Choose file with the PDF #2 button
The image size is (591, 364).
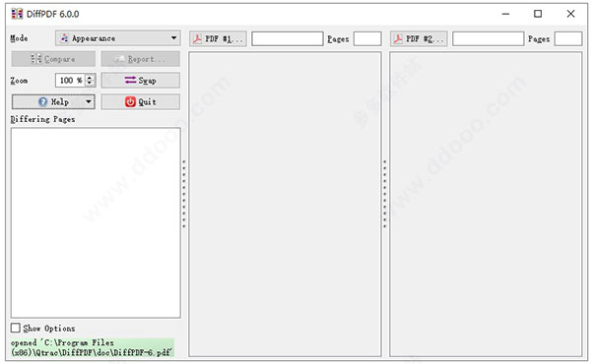pyautogui.click(x=419, y=38)
